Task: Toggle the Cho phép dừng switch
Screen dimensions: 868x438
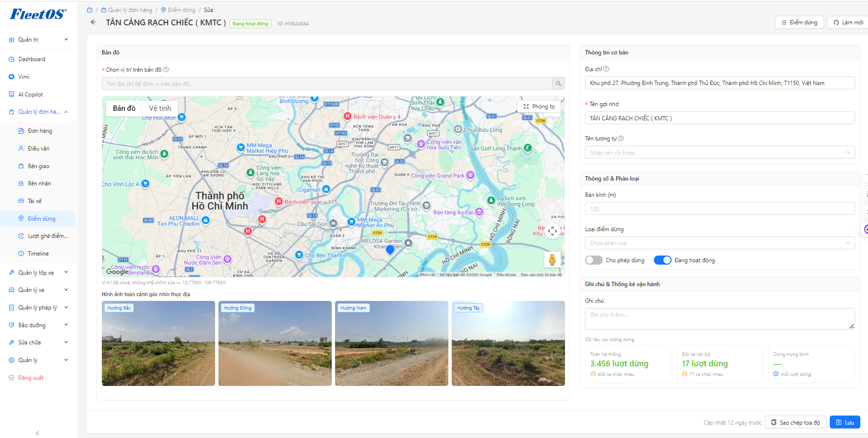Action: [594, 260]
